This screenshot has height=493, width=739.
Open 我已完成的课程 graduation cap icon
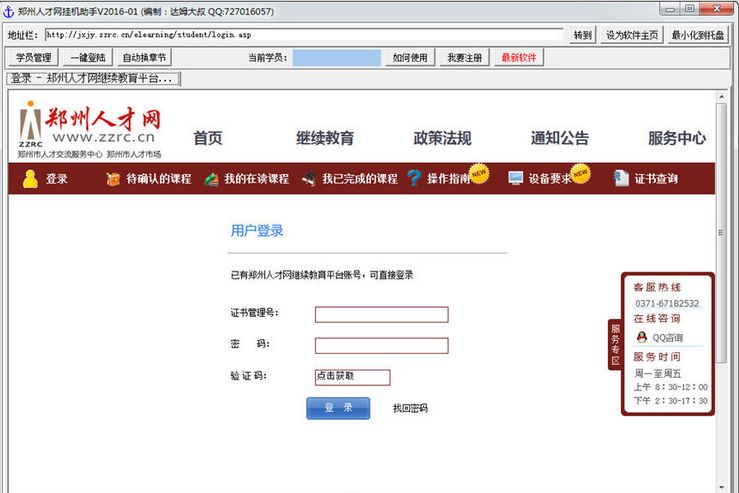coord(310,179)
